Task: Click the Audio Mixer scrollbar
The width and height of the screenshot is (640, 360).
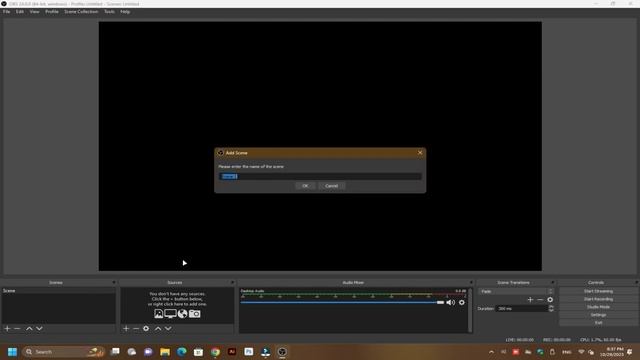Action: pyautogui.click(x=470, y=310)
